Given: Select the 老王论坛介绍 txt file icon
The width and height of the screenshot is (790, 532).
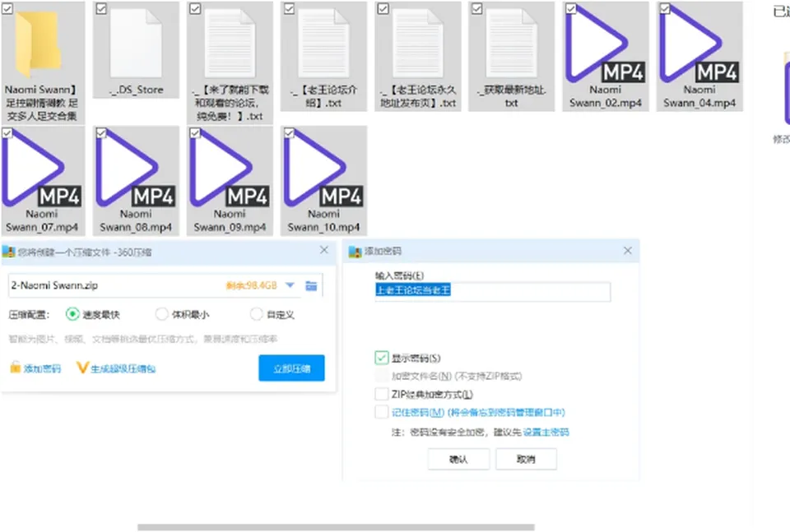Looking at the screenshot, I should pos(323,44).
